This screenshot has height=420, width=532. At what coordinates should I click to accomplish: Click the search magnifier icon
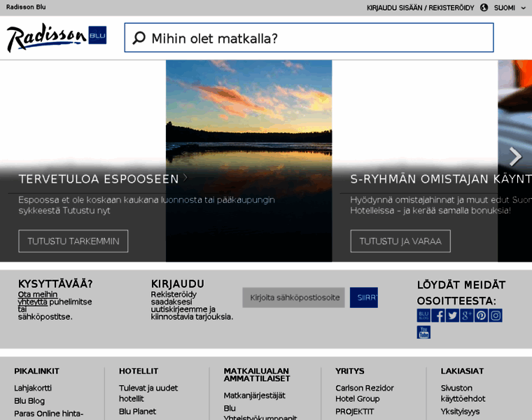point(139,38)
